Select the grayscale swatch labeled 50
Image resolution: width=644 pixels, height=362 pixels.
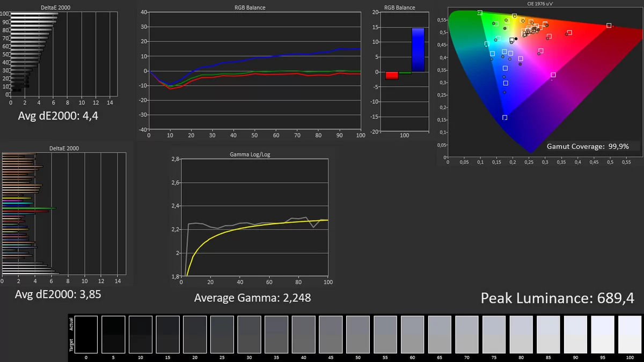358,334
